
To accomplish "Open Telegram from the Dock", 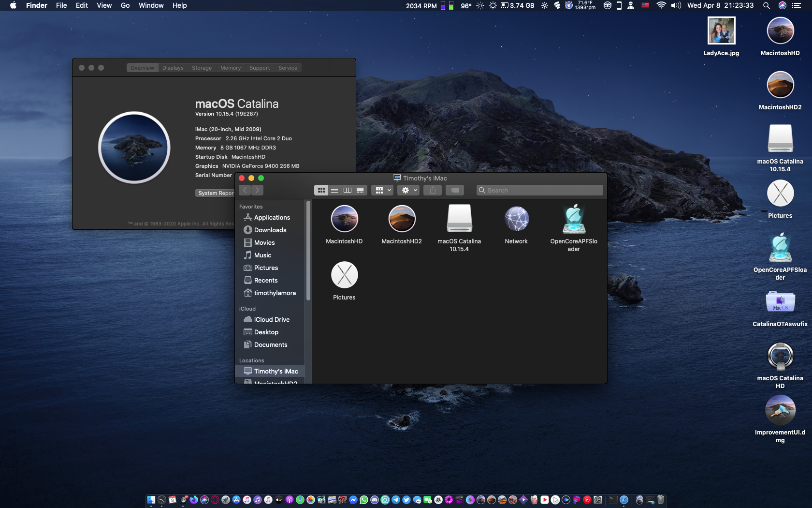I will tap(396, 500).
